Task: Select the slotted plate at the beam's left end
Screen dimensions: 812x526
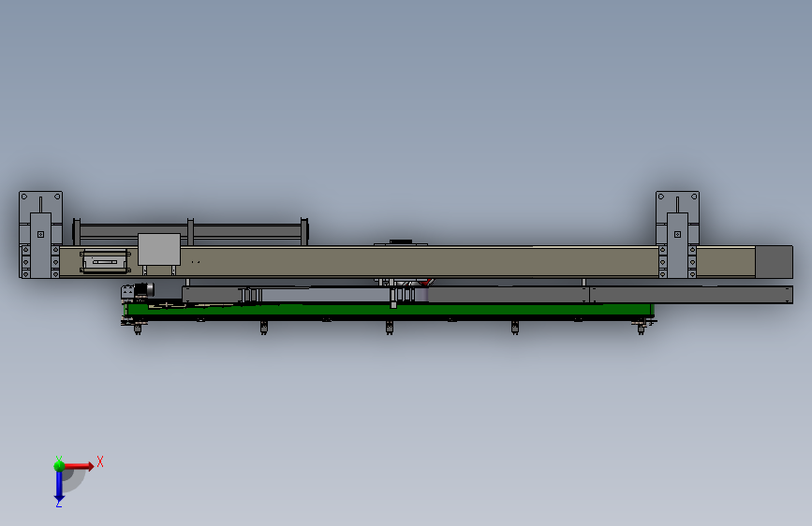Action: 105,261
